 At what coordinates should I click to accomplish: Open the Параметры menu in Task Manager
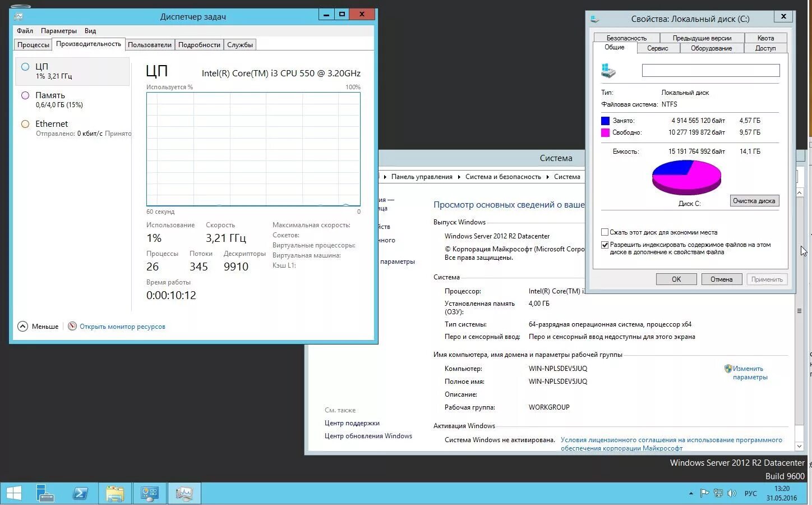point(59,31)
